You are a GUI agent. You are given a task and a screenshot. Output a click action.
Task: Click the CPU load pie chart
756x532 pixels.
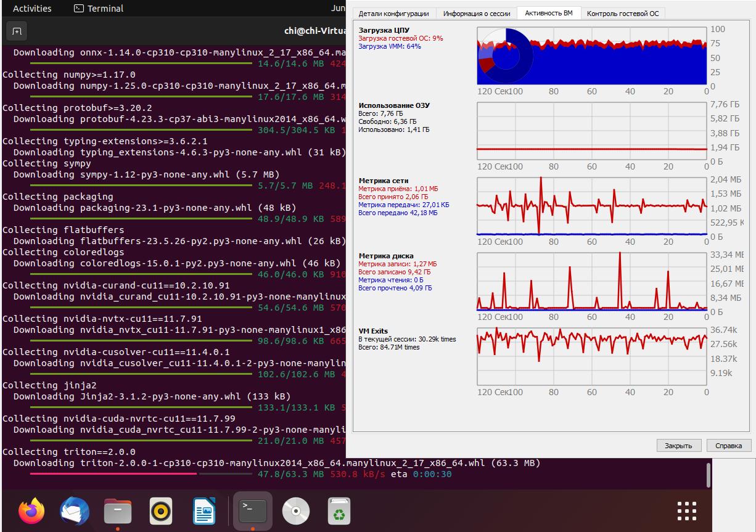coord(505,57)
